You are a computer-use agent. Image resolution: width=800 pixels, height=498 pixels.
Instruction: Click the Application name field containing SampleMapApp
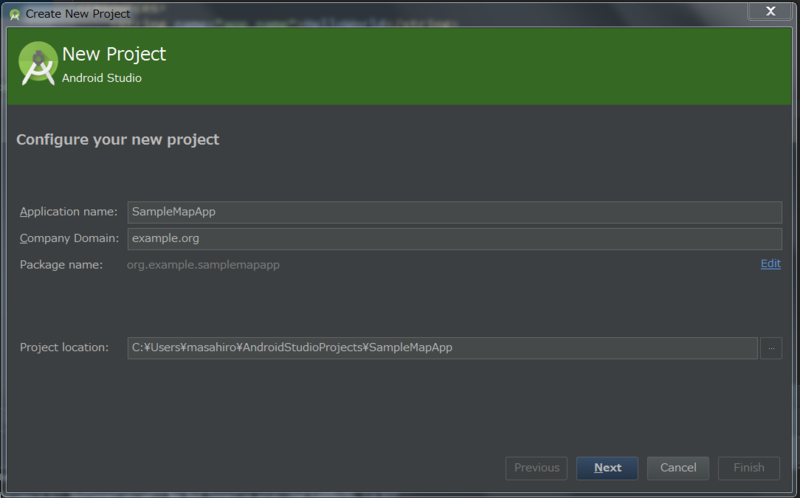[454, 212]
